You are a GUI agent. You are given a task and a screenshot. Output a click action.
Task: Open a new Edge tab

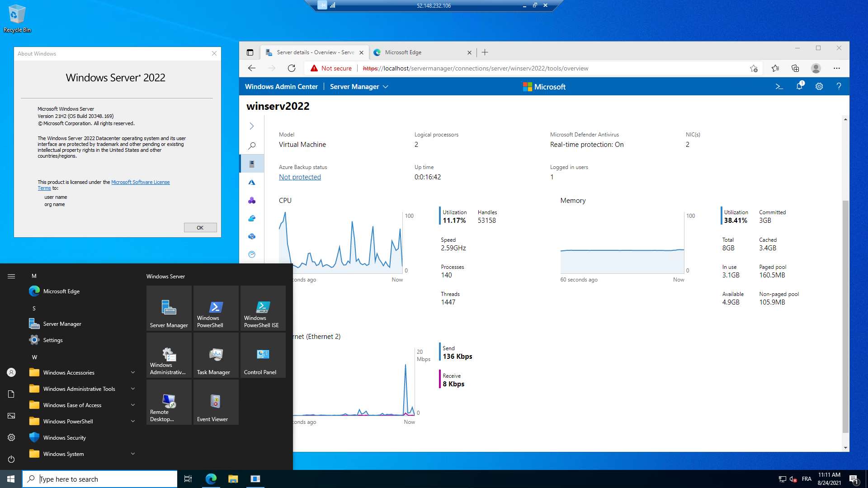coord(485,52)
